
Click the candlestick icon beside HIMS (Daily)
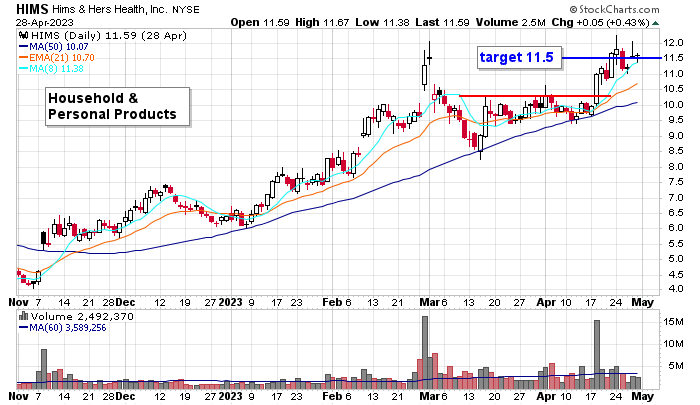tap(23, 36)
